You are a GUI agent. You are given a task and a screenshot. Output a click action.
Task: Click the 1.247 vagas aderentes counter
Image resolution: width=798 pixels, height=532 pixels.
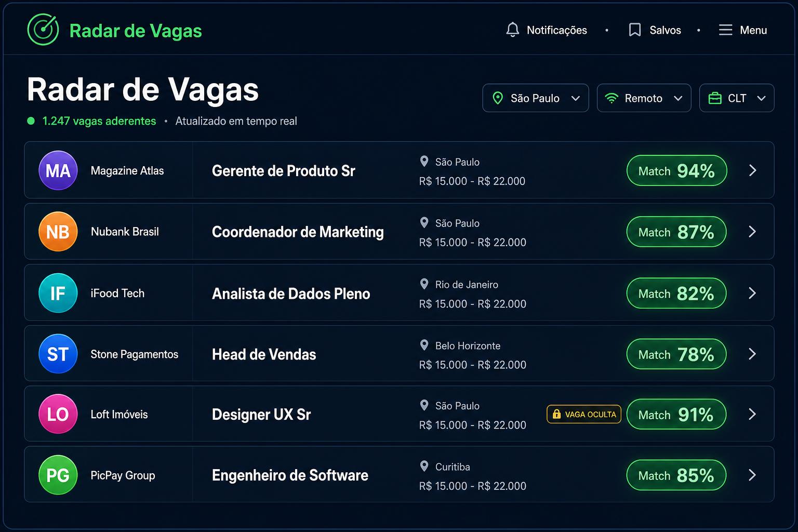tap(99, 121)
